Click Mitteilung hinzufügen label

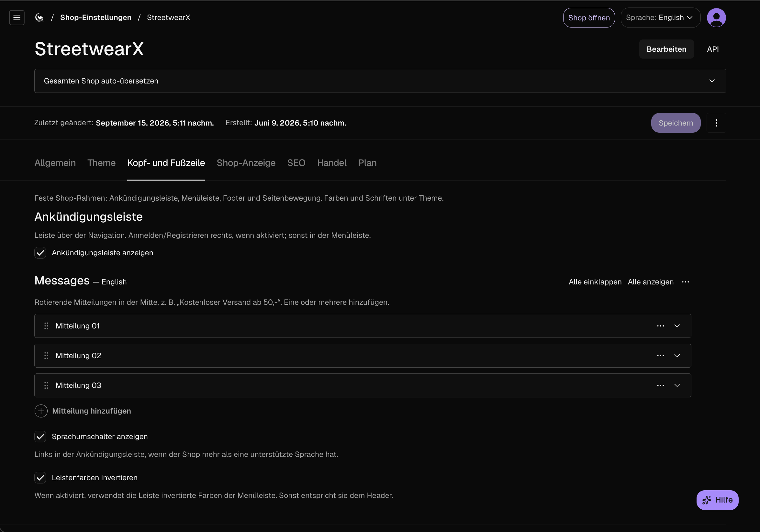(91, 411)
